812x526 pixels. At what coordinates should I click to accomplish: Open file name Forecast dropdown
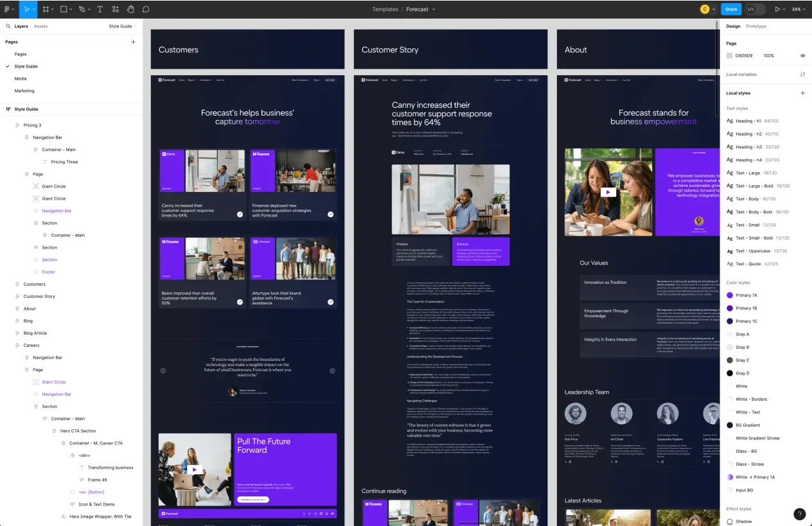point(434,9)
